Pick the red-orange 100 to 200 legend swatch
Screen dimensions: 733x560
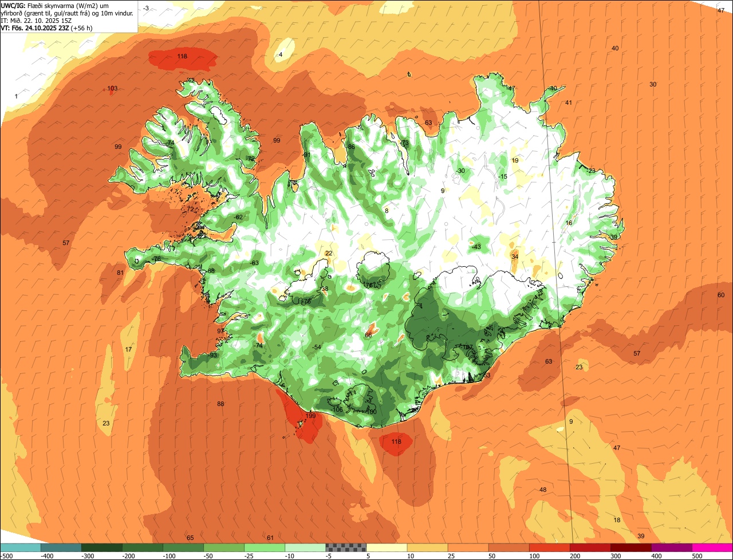(549, 547)
